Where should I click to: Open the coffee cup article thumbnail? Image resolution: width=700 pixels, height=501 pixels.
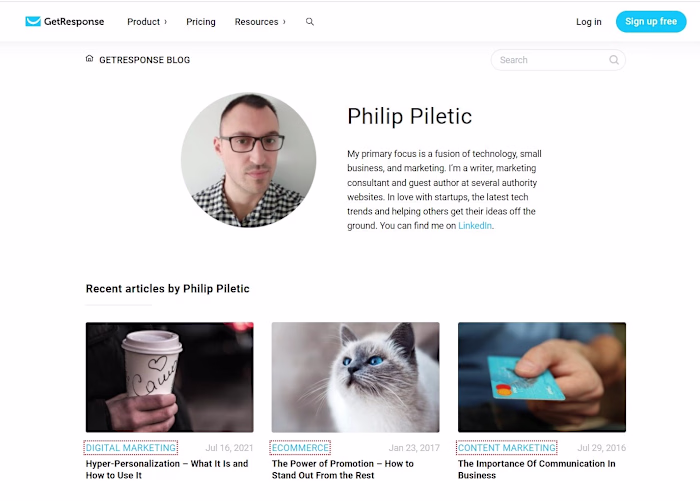(170, 377)
